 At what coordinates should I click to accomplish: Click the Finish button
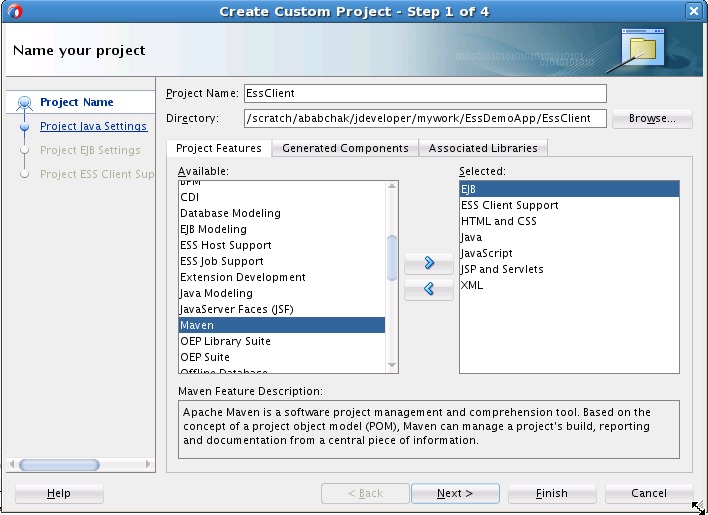click(552, 493)
